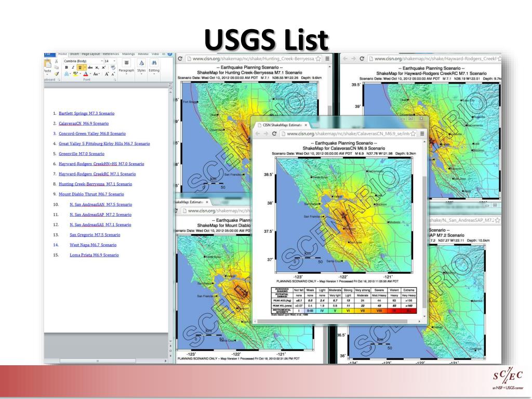Open the Home ribbon tab in Word

point(62,54)
